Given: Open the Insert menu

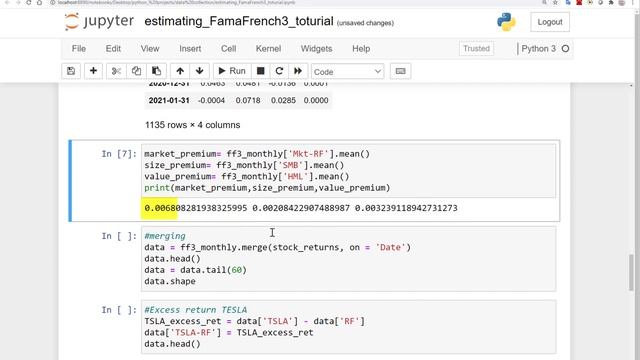Looking at the screenshot, I should pyautogui.click(x=190, y=49).
